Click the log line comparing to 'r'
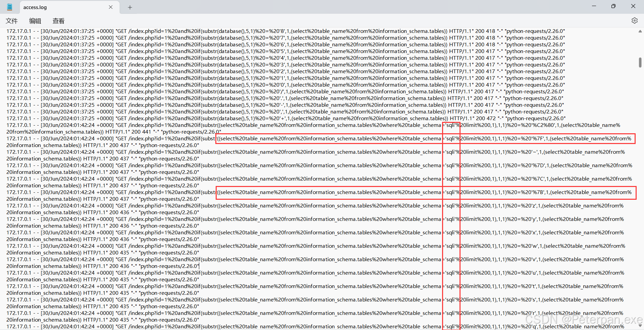The height and width of the screenshot is (330, 644). 315,313
